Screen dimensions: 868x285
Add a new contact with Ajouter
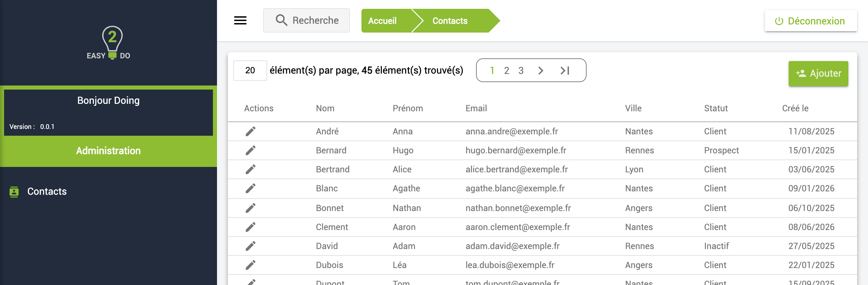pyautogui.click(x=818, y=74)
